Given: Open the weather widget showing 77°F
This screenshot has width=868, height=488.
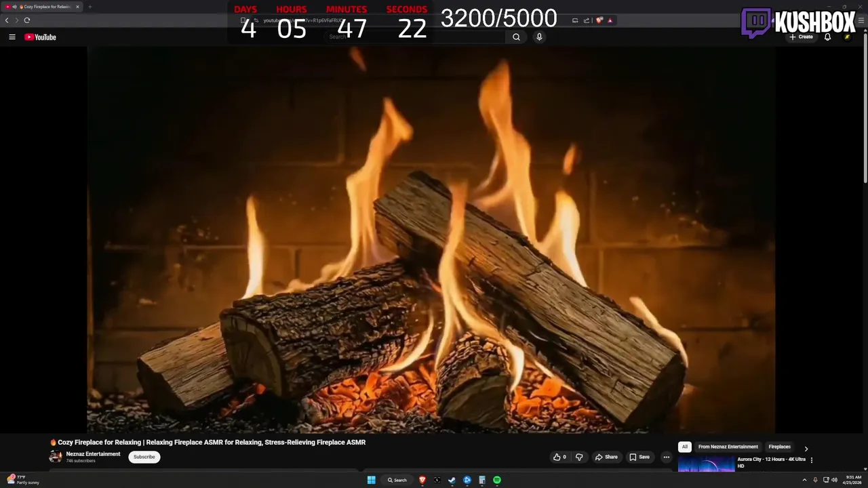Looking at the screenshot, I should 23,480.
